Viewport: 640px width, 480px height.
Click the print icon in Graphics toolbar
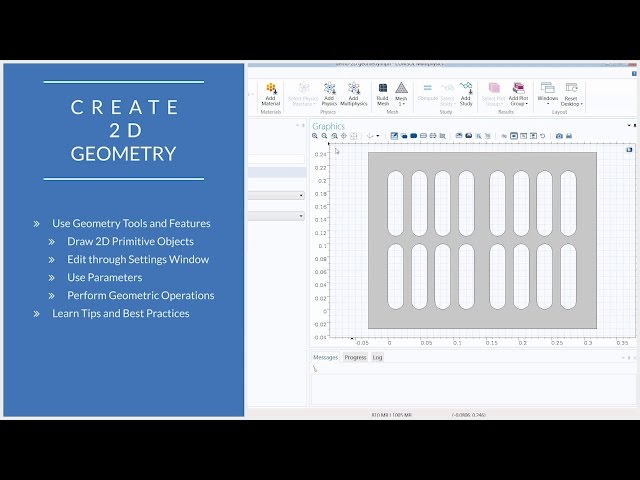[569, 136]
